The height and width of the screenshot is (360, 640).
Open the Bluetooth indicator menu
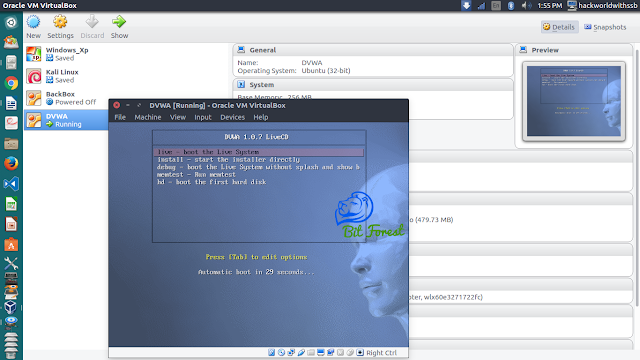511,5
